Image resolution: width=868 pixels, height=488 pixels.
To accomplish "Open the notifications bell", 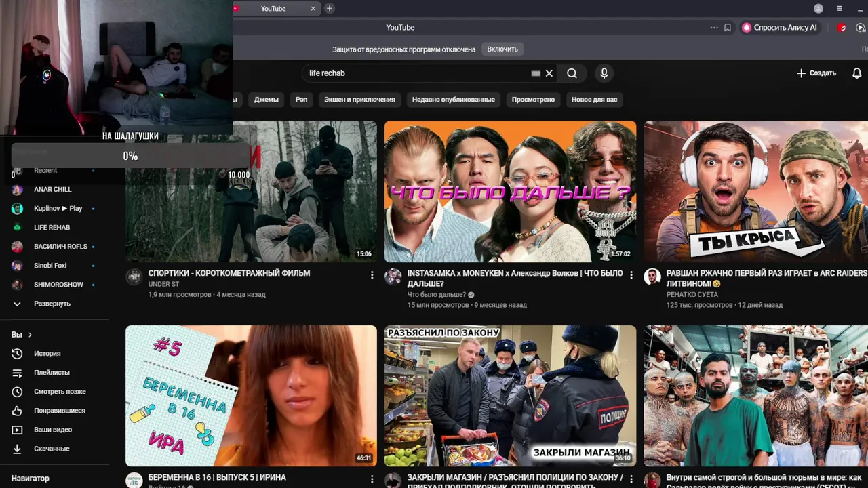I will coord(856,73).
